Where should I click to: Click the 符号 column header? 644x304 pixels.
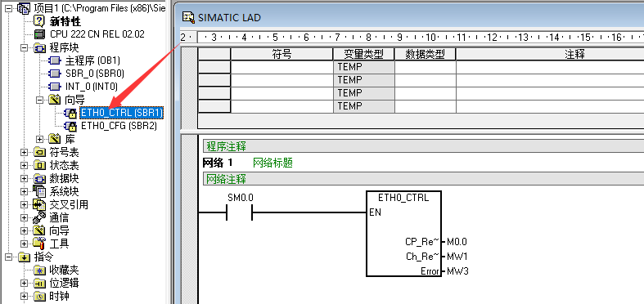pyautogui.click(x=281, y=54)
